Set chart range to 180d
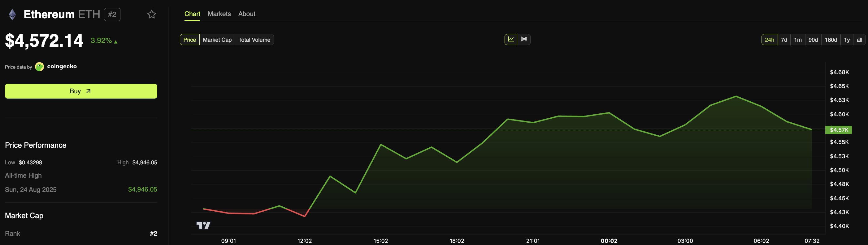 point(831,40)
